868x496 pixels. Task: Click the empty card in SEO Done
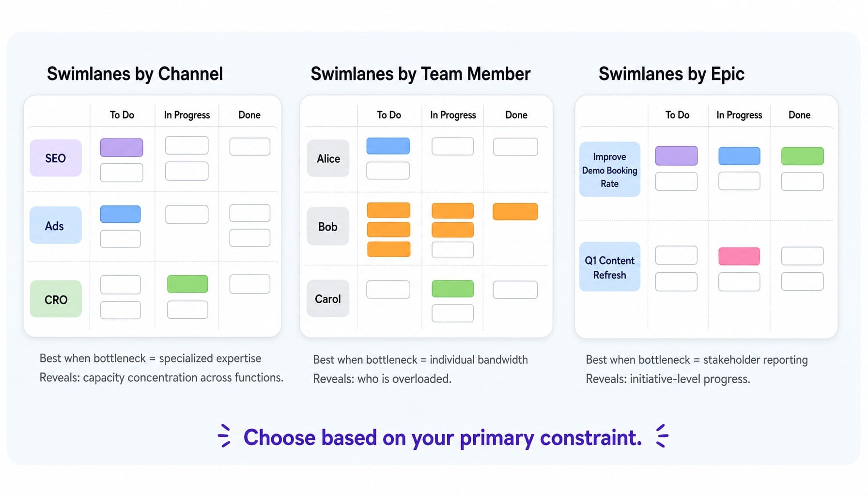pos(250,147)
